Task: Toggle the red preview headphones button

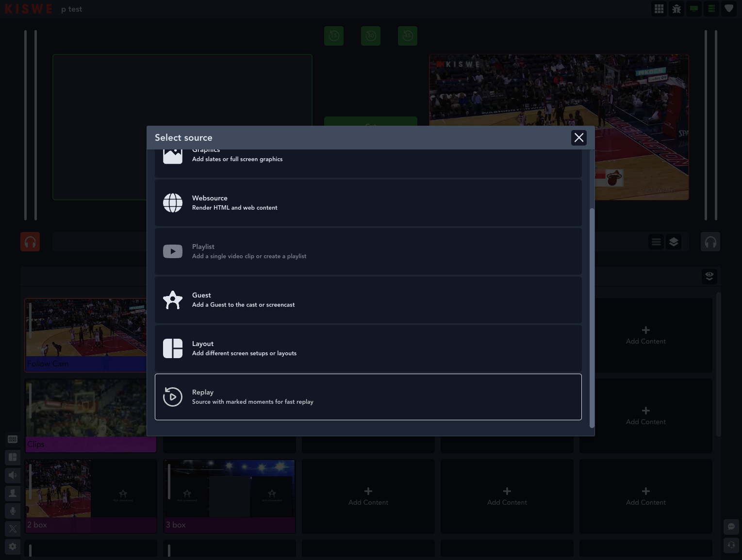Action: 30,242
